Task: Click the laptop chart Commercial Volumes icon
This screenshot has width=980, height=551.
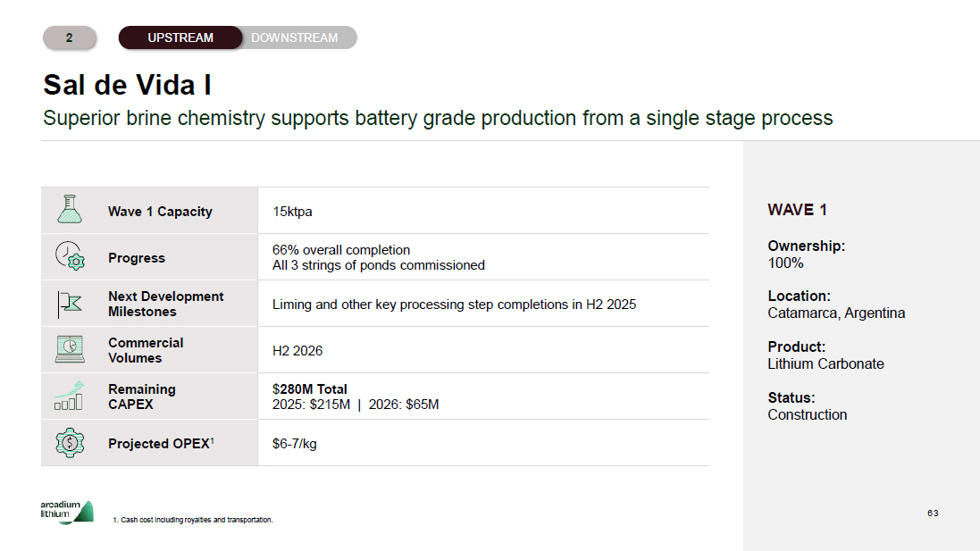Action: [x=69, y=350]
